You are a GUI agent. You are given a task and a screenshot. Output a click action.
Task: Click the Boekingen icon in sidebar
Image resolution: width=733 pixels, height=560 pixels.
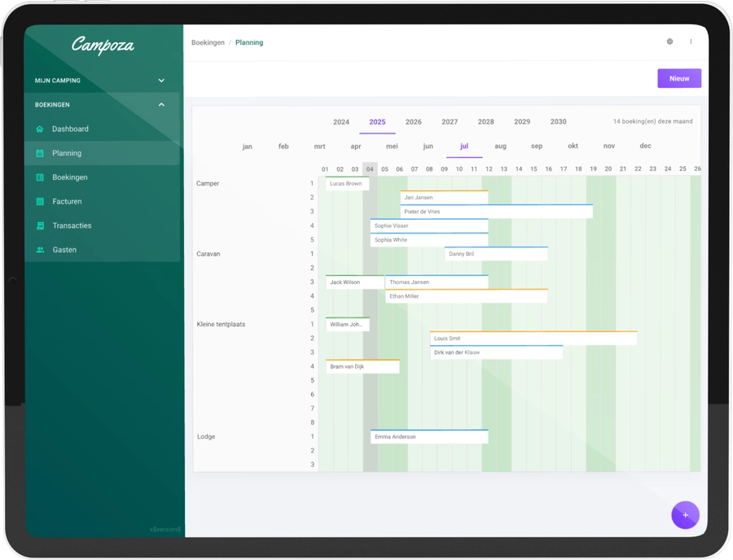click(x=40, y=177)
